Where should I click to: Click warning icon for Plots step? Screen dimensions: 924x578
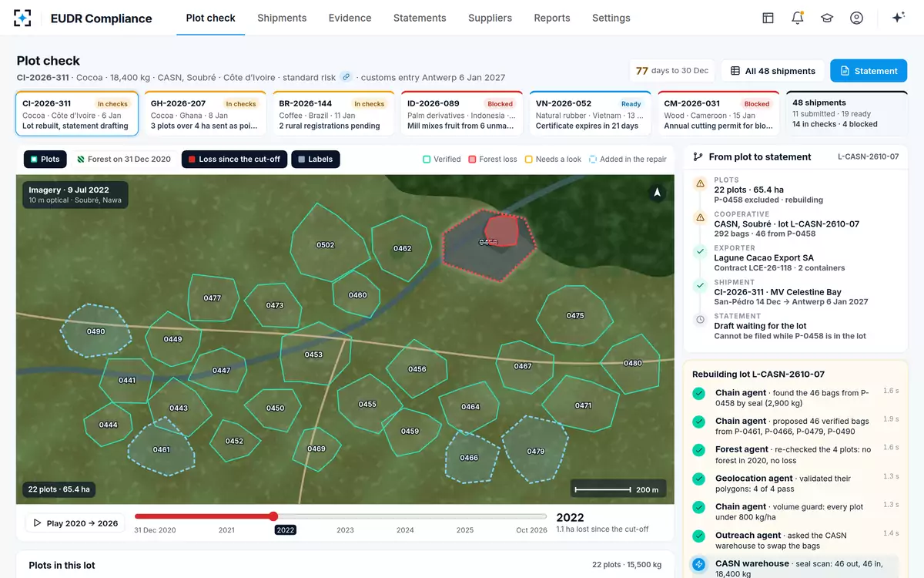tap(700, 184)
